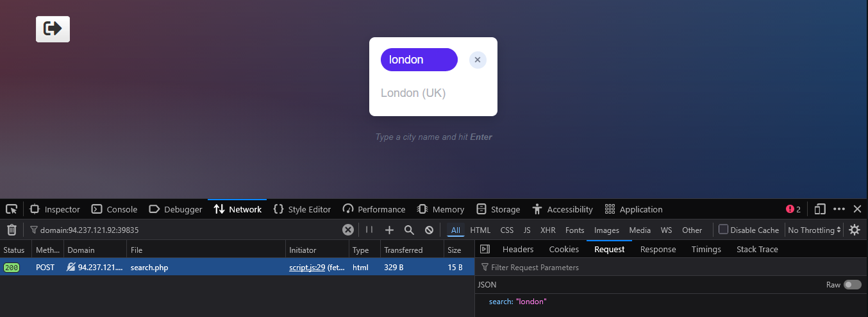
Task: Enable the Disable Cache checkbox
Action: 723,229
